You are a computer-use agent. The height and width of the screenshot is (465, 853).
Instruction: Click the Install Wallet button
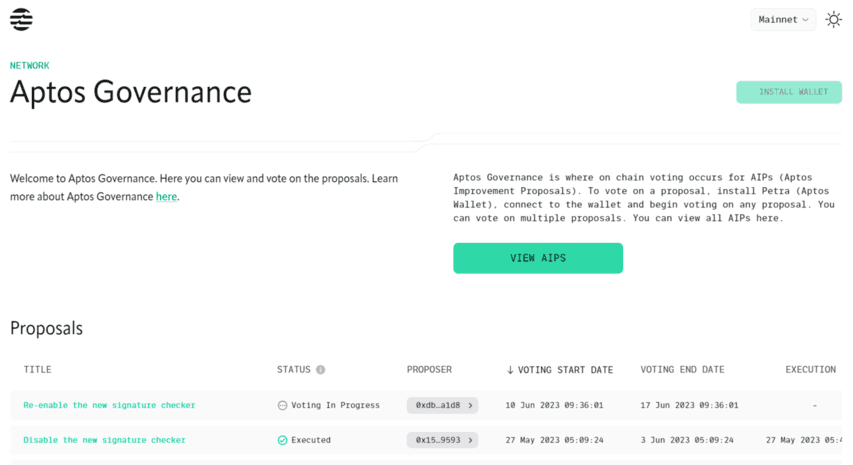789,92
